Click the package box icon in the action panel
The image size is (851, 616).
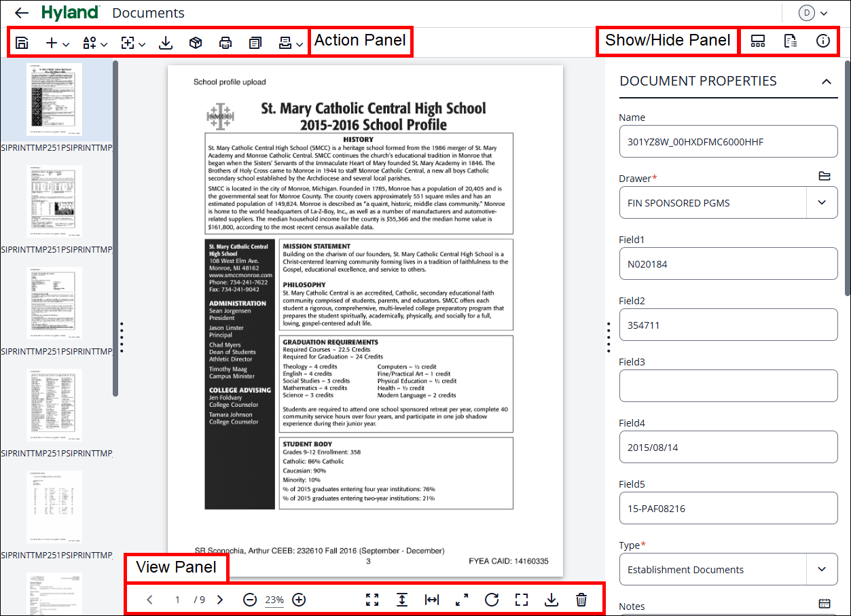point(196,43)
